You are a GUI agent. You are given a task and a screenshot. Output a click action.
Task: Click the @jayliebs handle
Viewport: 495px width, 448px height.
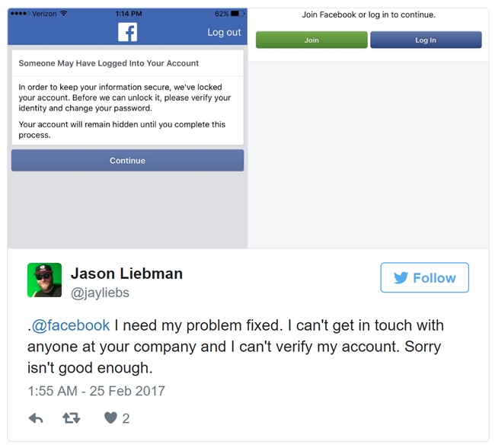(101, 293)
